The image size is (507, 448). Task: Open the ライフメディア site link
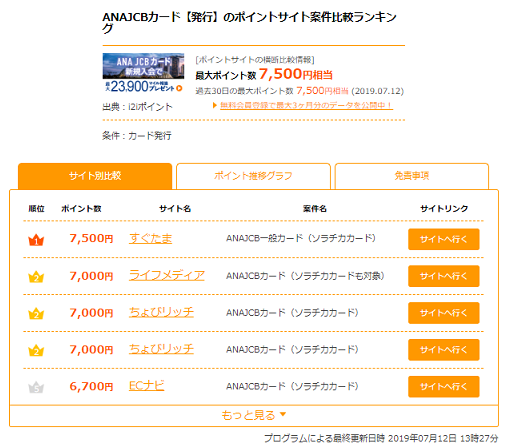167,276
